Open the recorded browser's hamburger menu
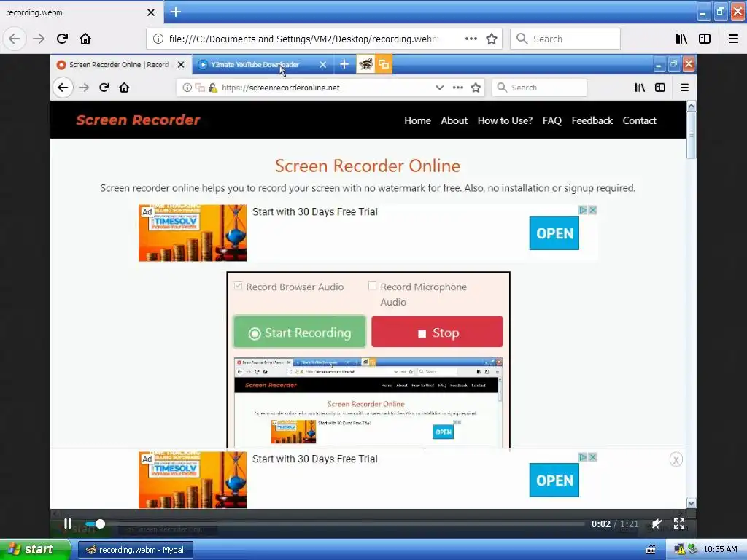Image resolution: width=747 pixels, height=560 pixels. pos(684,87)
